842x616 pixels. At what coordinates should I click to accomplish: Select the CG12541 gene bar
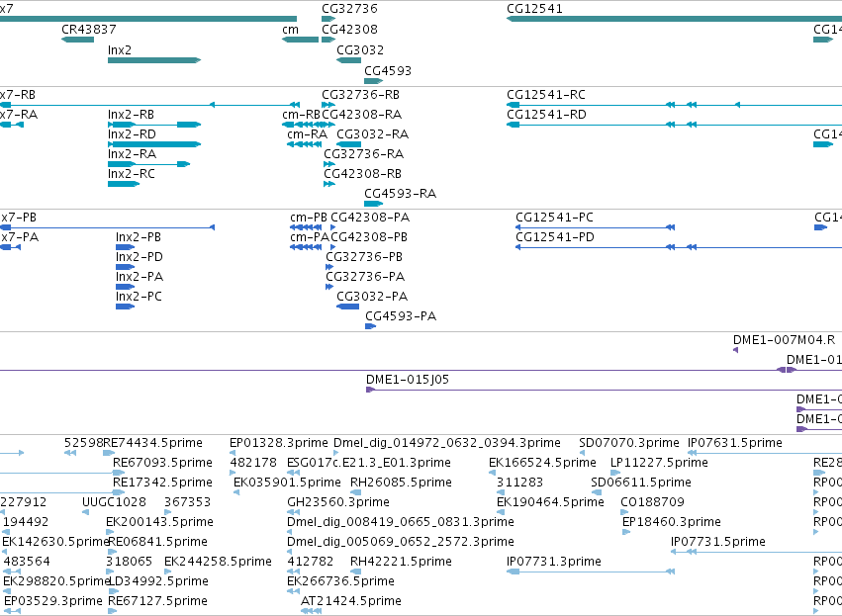[674, 19]
